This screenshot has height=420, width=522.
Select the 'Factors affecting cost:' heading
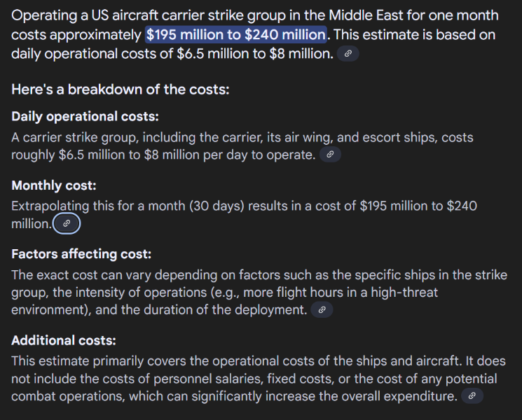81,254
